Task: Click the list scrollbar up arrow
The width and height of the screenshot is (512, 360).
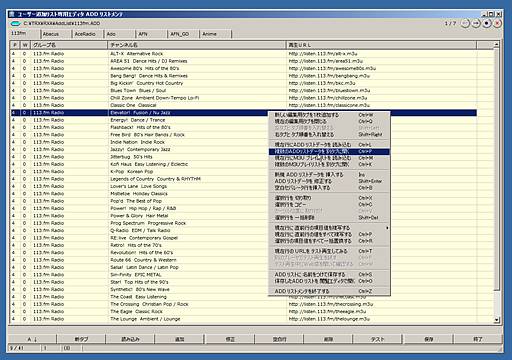Action: [496, 44]
